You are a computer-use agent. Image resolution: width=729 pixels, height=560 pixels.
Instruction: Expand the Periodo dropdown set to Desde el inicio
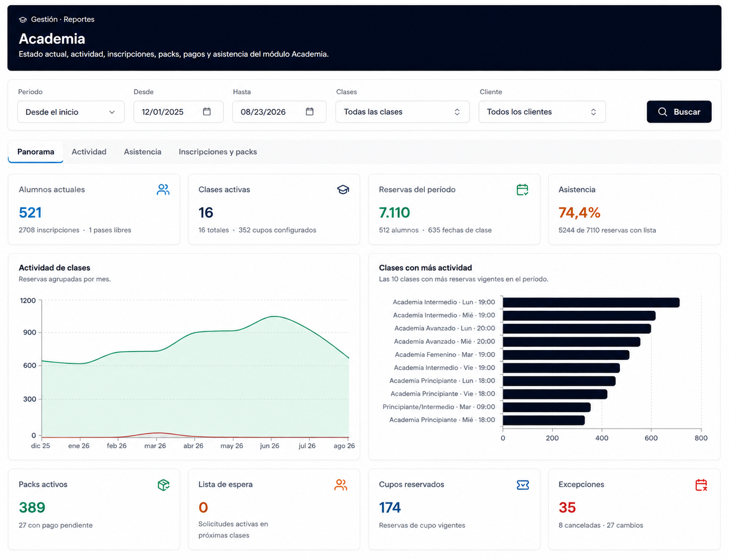click(71, 112)
